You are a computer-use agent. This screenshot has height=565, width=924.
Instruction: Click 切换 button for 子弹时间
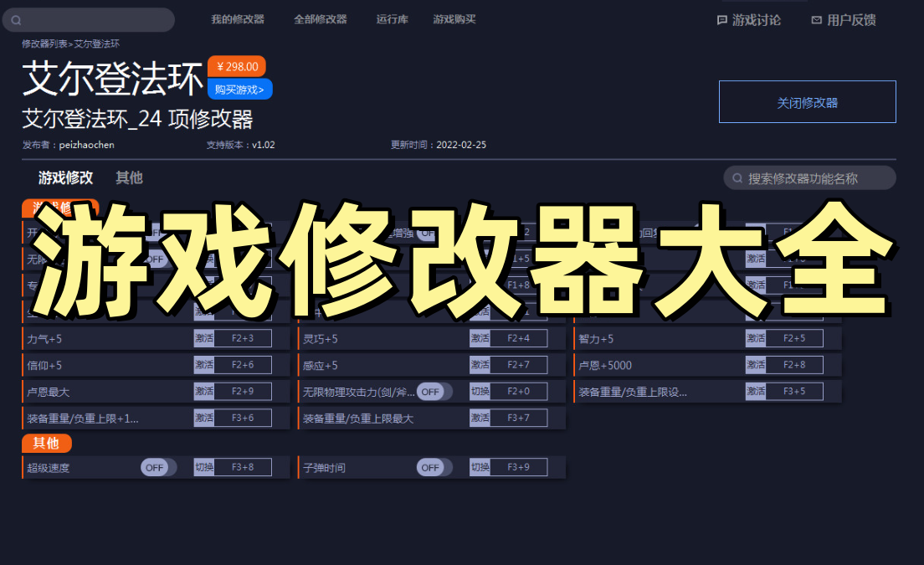[480, 467]
